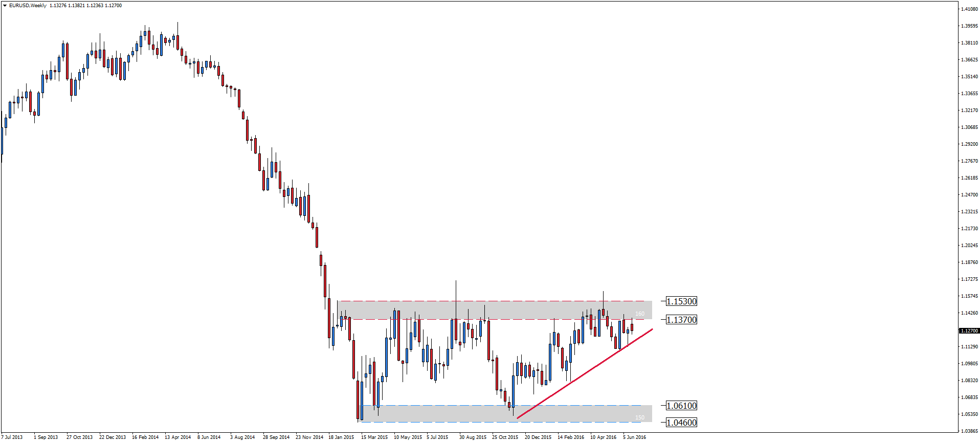This screenshot has height=443, width=980.
Task: Click the 28 Sep 2014 date label
Action: click(x=276, y=437)
